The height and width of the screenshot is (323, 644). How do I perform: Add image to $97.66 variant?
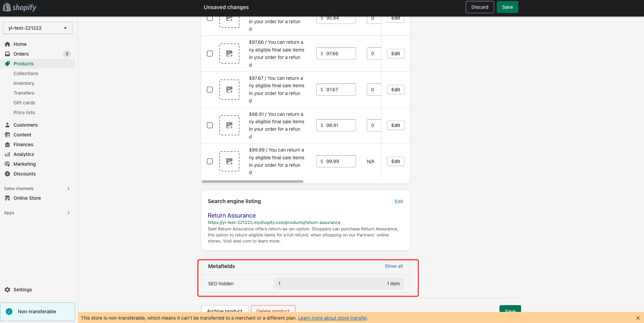click(x=229, y=54)
